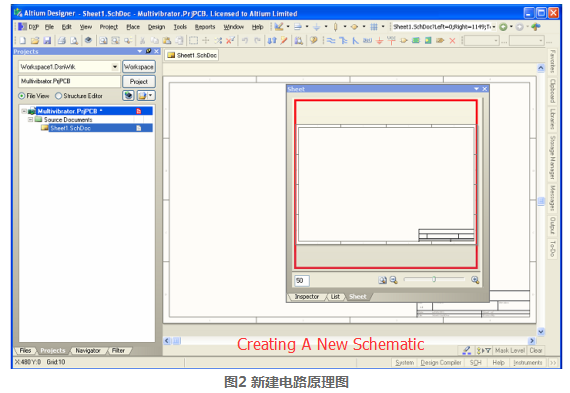
Task: Open the Workspace1.DsnWrk dropdown
Action: (115, 67)
